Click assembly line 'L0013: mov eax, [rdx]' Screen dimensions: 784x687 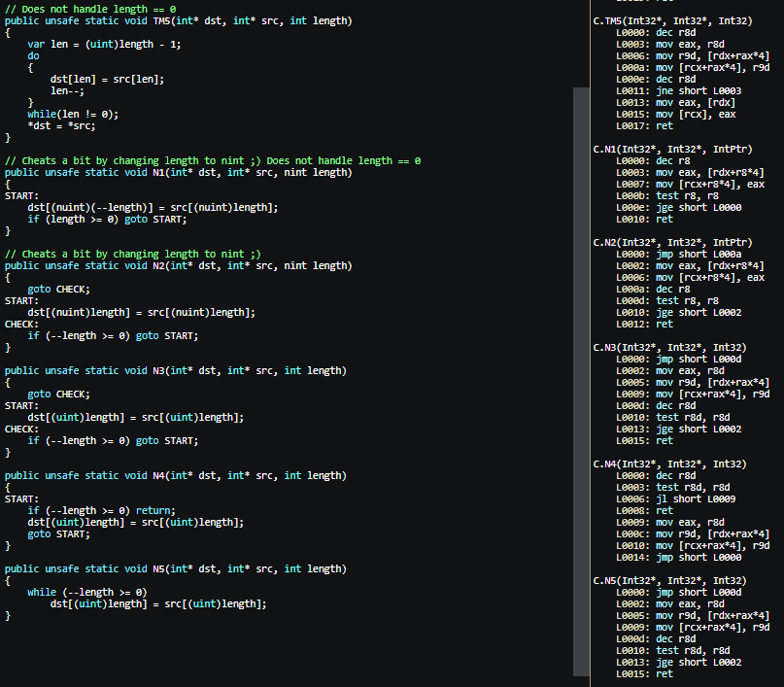[x=675, y=102]
